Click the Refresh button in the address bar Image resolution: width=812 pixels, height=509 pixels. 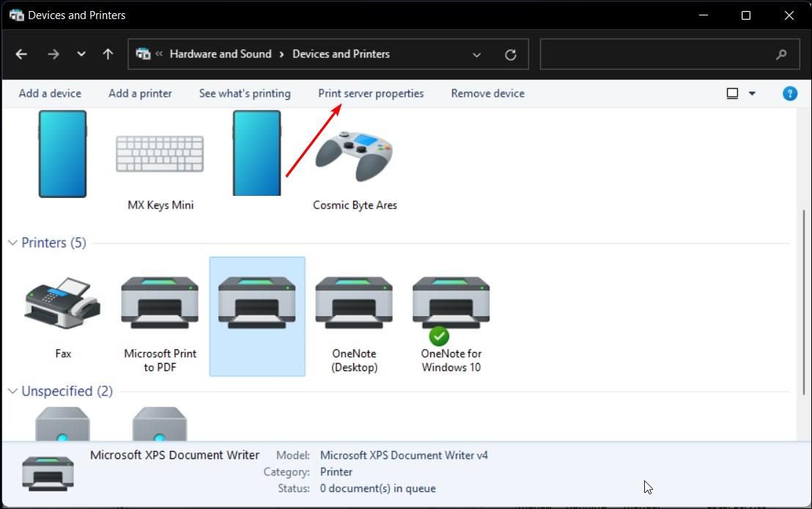click(x=511, y=54)
